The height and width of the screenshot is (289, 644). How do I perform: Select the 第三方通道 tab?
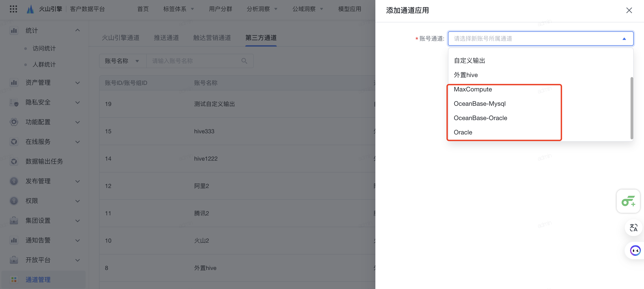tap(261, 38)
